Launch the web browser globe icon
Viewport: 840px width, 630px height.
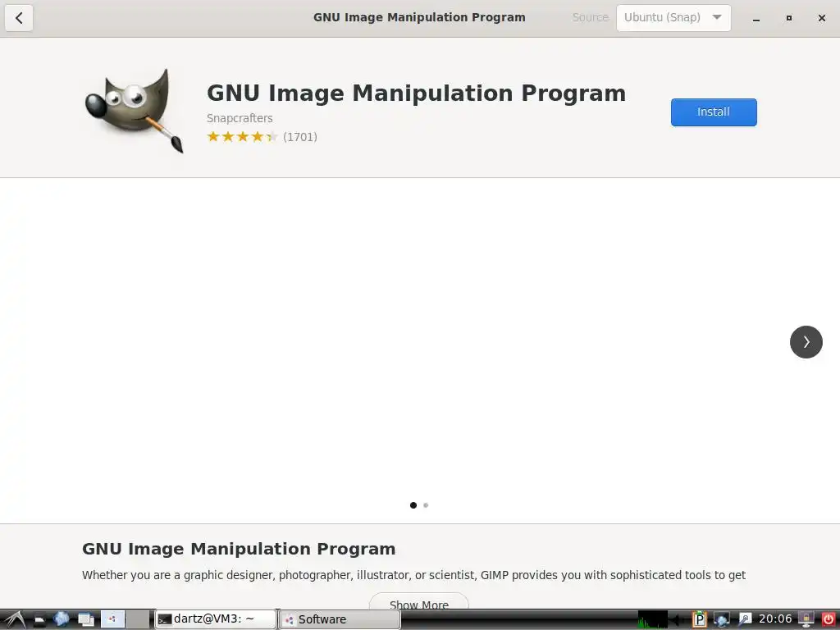(x=61, y=619)
